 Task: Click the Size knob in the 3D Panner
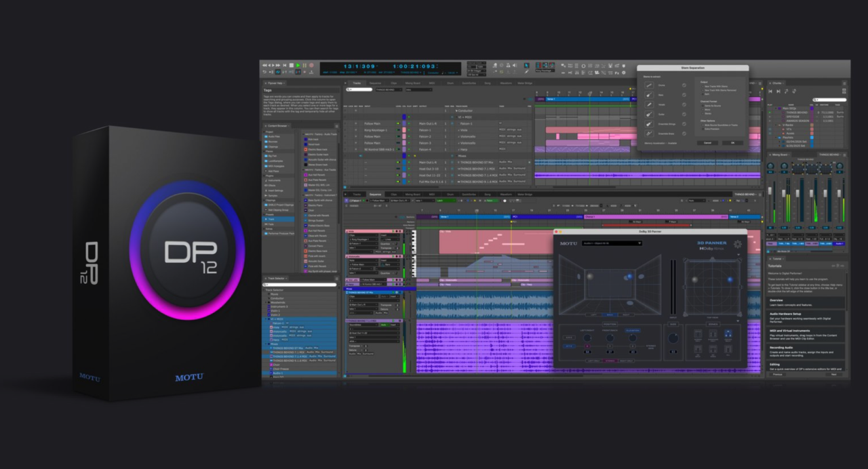(673, 338)
